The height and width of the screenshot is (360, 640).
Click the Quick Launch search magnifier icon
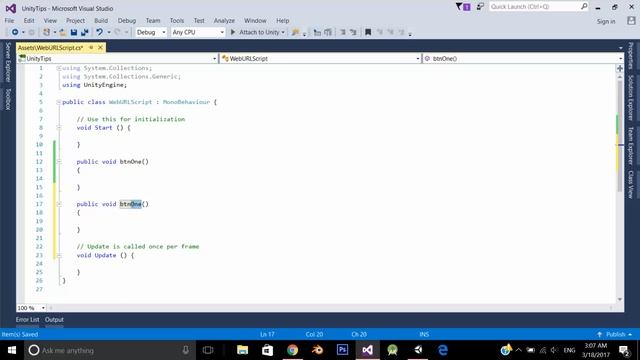(584, 7)
